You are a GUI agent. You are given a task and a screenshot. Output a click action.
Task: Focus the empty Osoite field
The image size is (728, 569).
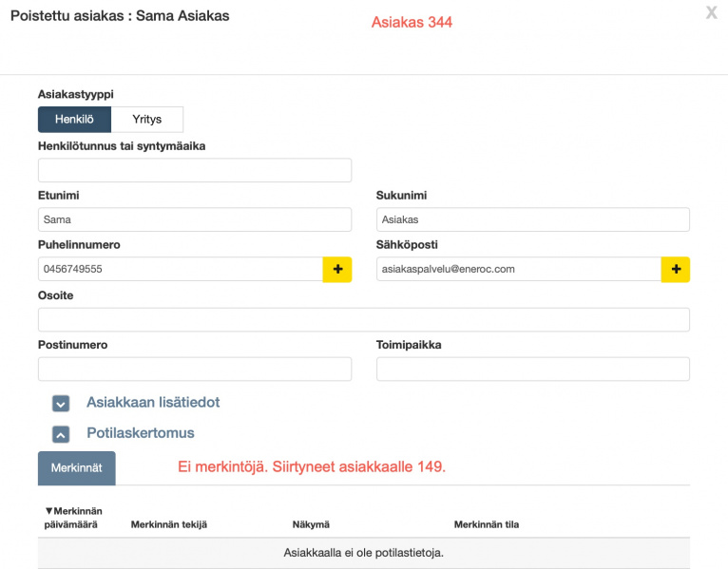tap(363, 319)
